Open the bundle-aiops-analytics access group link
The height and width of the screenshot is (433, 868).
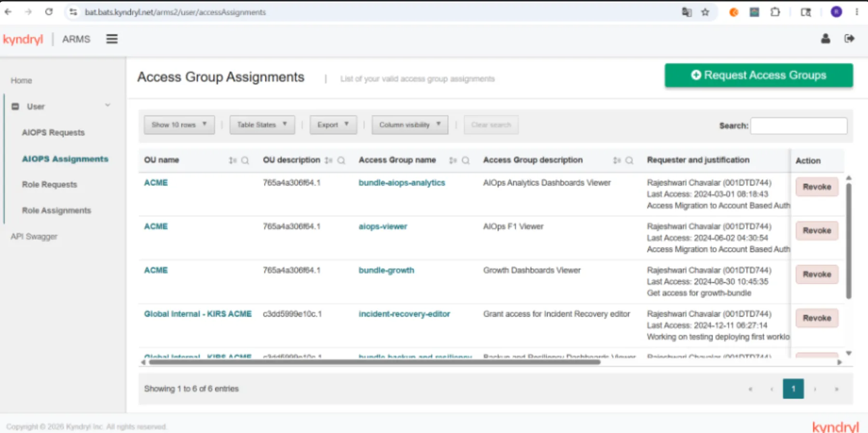click(x=402, y=183)
